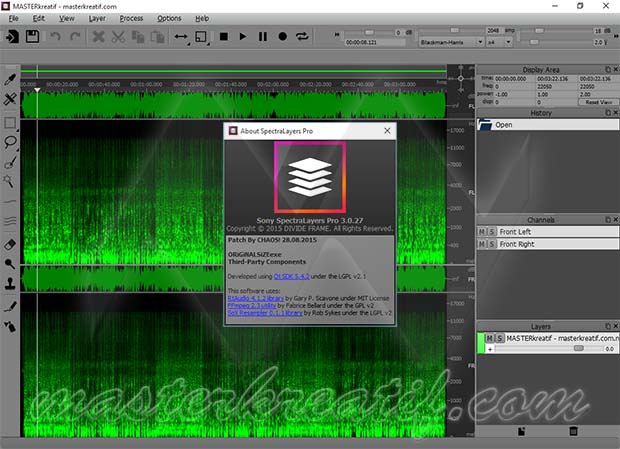Viewport: 620px width, 449px height.
Task: Select the horizontal zoom arrows tool
Action: [181, 37]
